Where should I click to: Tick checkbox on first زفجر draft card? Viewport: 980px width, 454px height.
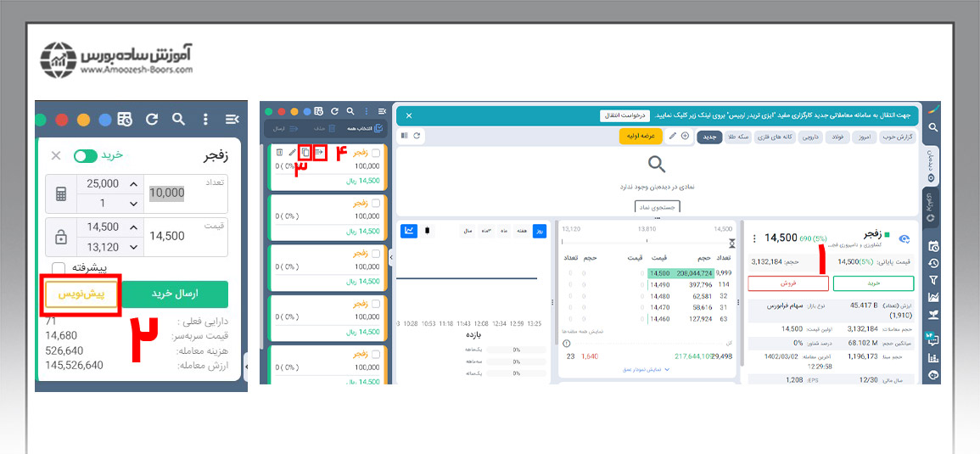376,153
